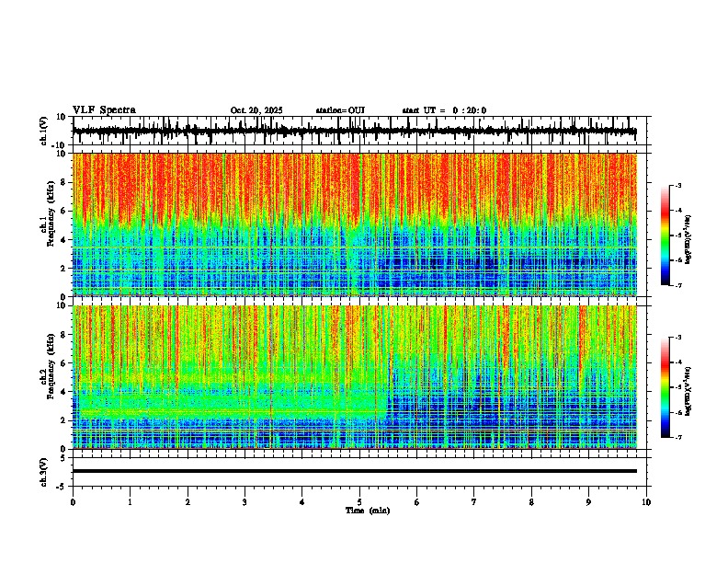The height and width of the screenshot is (563, 728).
Task: Click the "2" kHz tick on ch.2 spectrogram
Action: click(64, 420)
